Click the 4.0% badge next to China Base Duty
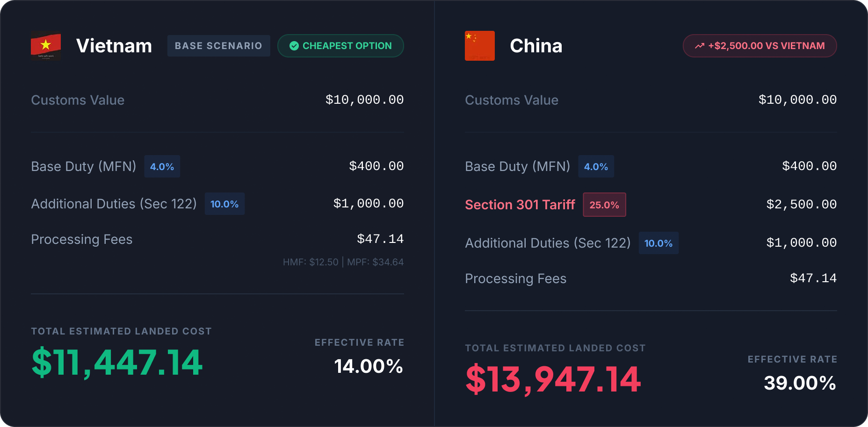The height and width of the screenshot is (427, 868). [x=596, y=166]
